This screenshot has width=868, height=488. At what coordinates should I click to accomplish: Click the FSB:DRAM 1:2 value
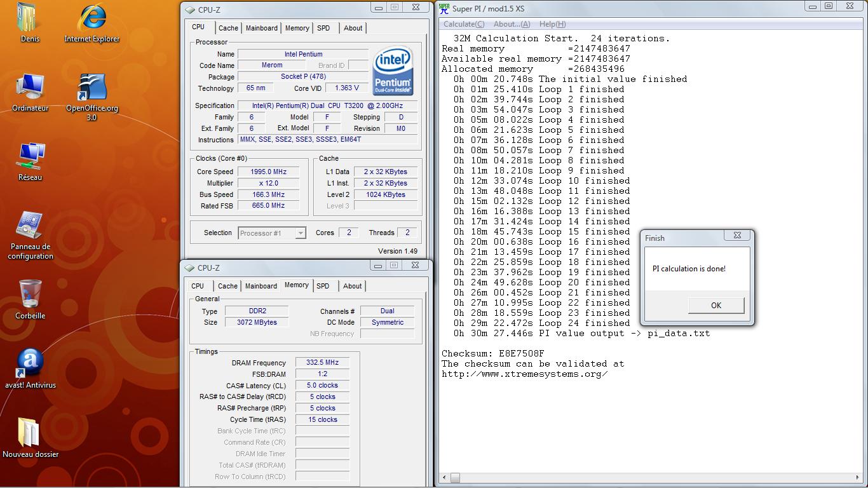point(322,374)
